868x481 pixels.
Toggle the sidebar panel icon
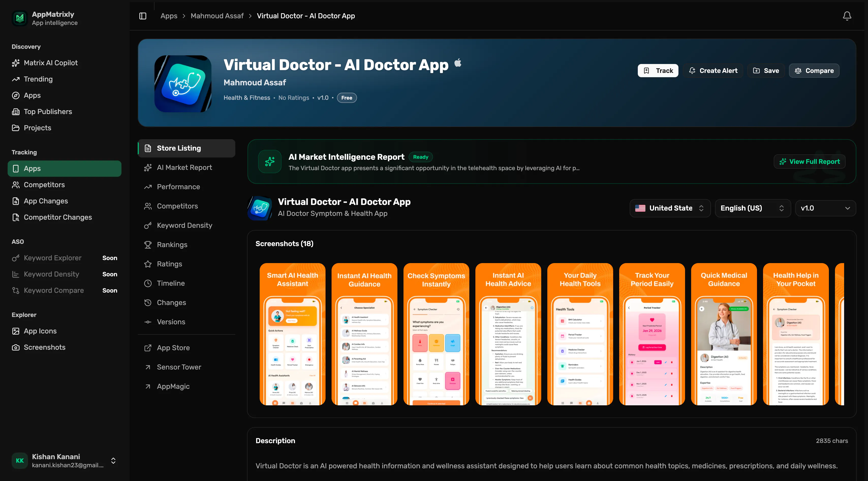(x=143, y=16)
